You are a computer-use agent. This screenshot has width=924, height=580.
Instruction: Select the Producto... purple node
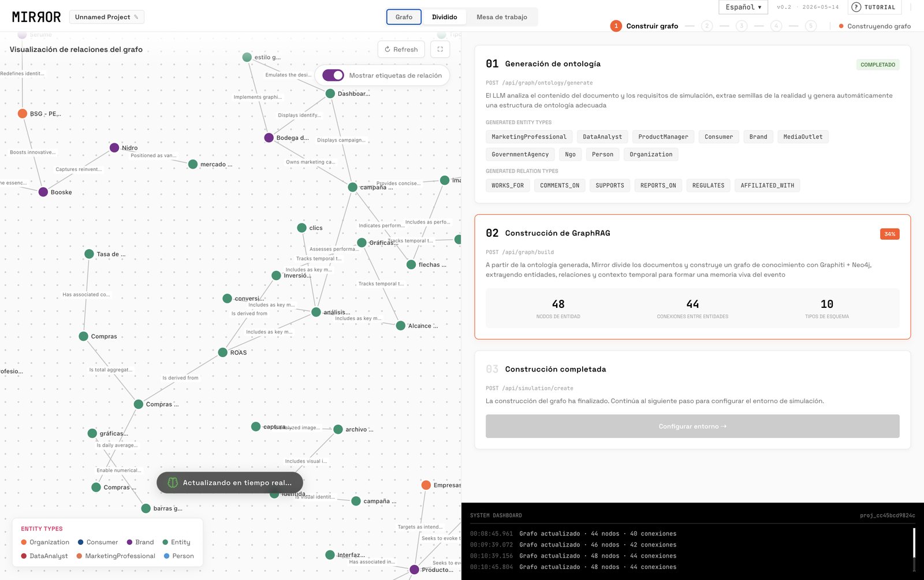click(x=414, y=570)
